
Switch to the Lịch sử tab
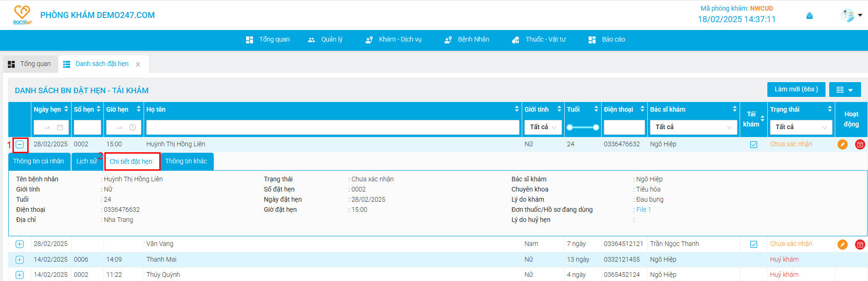coord(87,161)
